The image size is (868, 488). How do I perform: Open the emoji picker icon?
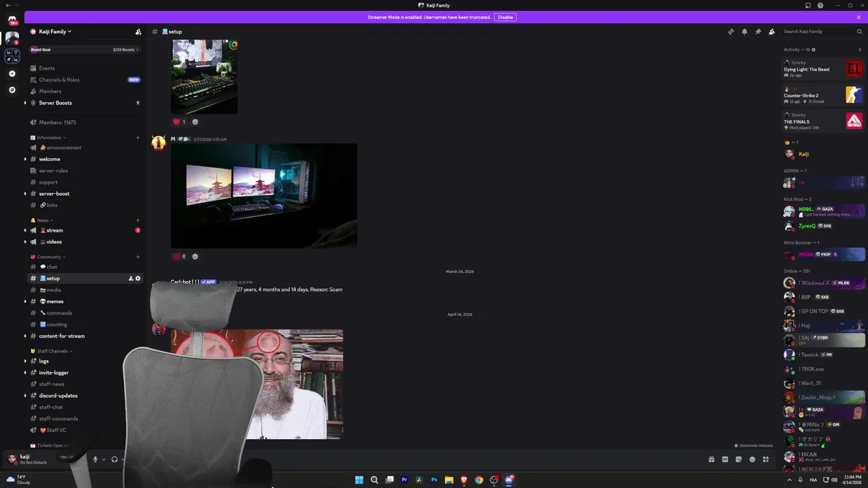(752, 460)
